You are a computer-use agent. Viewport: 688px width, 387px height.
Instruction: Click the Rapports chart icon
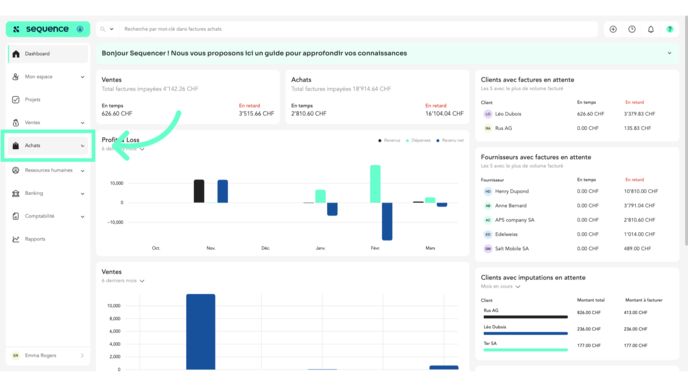point(16,239)
